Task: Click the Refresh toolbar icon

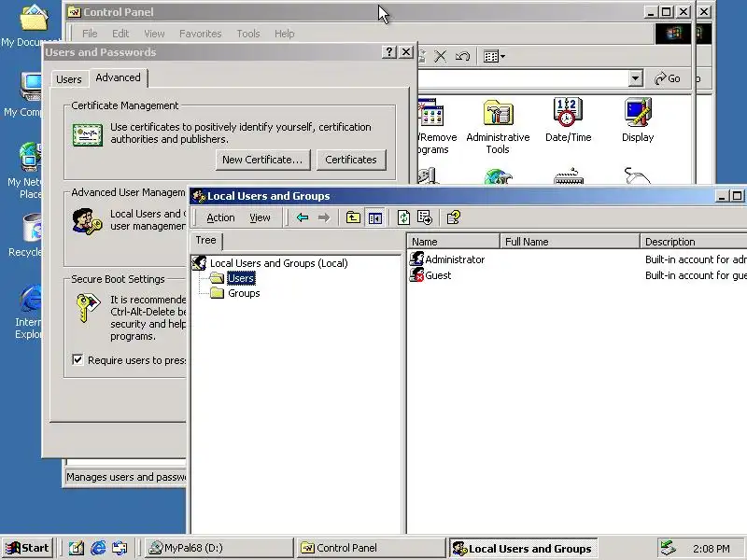Action: pos(403,217)
